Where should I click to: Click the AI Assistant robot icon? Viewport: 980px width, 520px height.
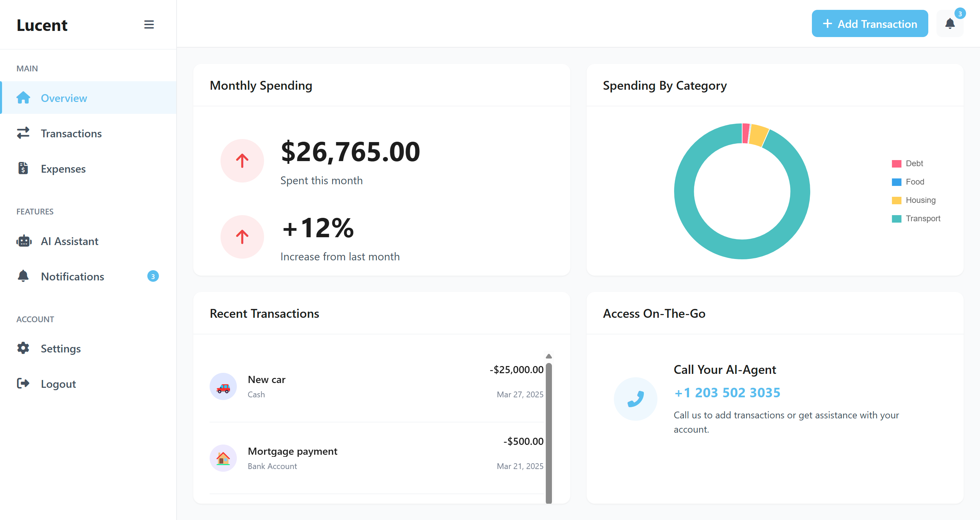coord(23,241)
